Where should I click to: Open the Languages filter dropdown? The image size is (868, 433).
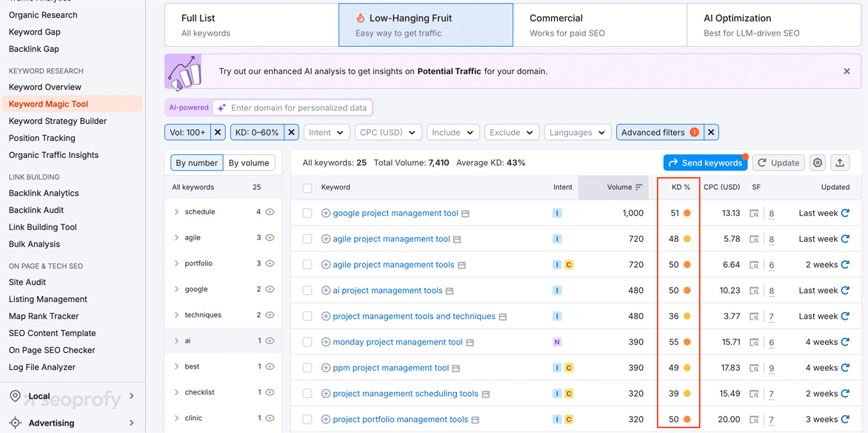click(578, 133)
